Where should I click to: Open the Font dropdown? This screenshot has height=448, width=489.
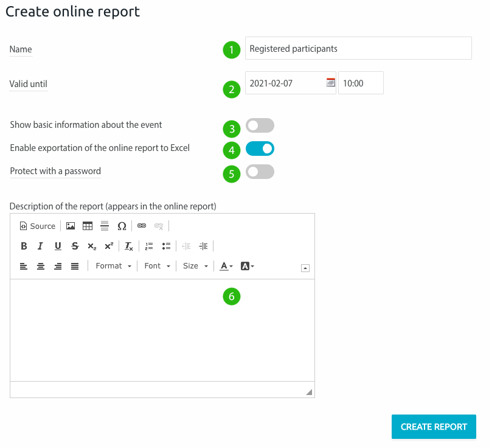click(156, 266)
